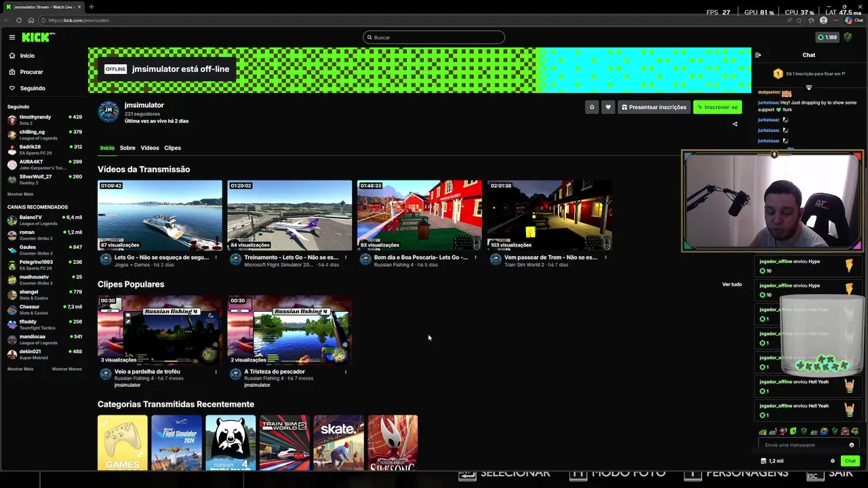868x488 pixels.
Task: Play the Veio a pardelha de troféu clip
Action: [x=160, y=330]
